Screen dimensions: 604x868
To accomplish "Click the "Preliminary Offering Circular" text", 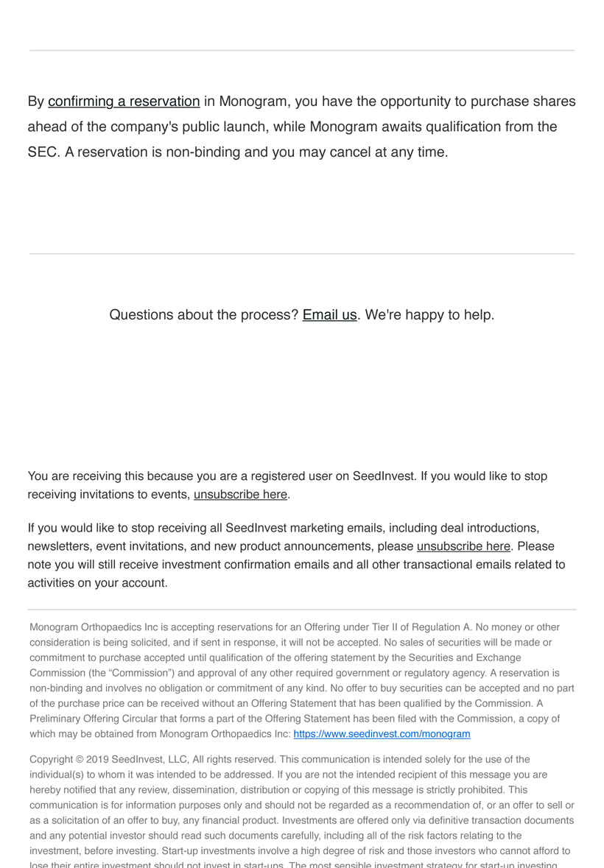I will pyautogui.click(x=96, y=719).
